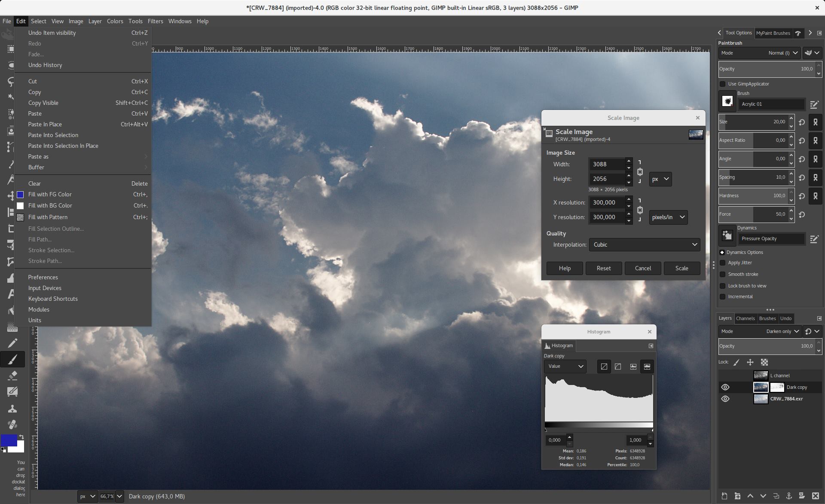
Task: Hide the CRW_7884.exr layer
Action: pyautogui.click(x=725, y=399)
